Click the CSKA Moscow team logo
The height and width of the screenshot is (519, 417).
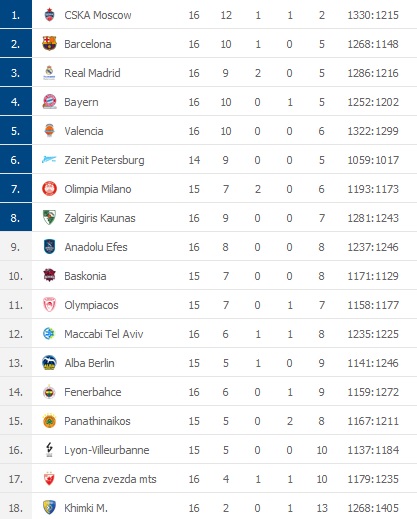pyautogui.click(x=49, y=15)
